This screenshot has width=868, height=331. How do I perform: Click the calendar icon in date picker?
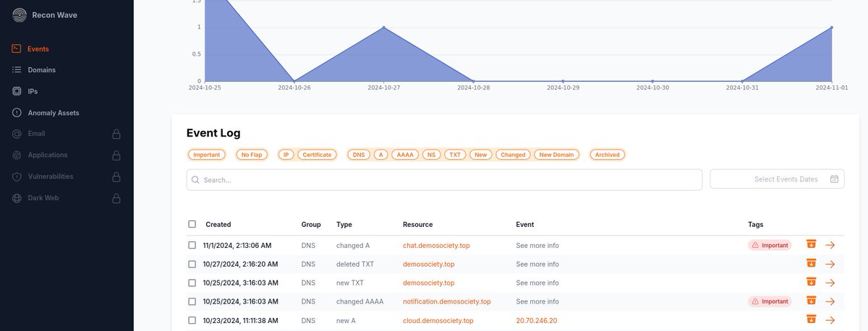[x=834, y=179]
